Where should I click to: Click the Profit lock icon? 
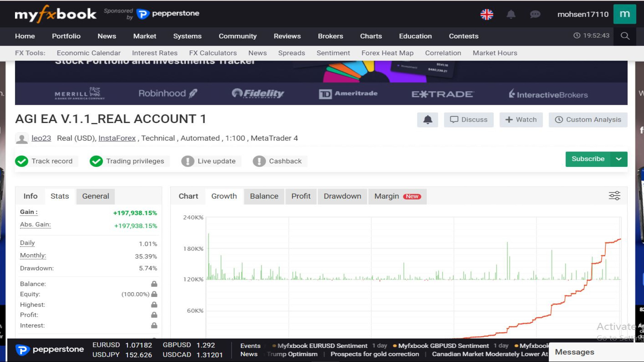[154, 315]
